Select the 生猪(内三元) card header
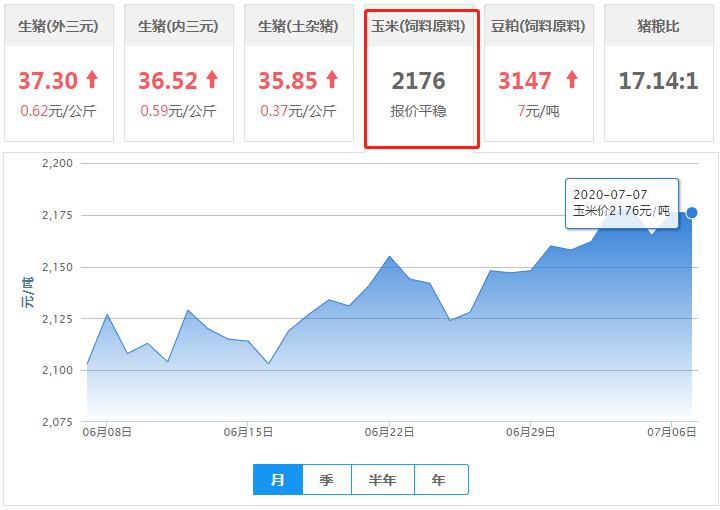Viewport: 720px width, 510px height. pyautogui.click(x=178, y=26)
